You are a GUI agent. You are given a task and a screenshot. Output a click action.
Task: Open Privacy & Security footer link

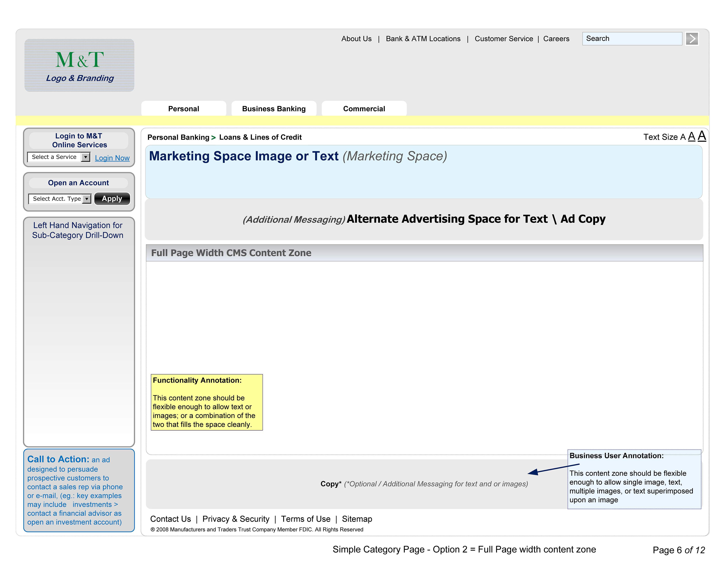[x=236, y=519]
